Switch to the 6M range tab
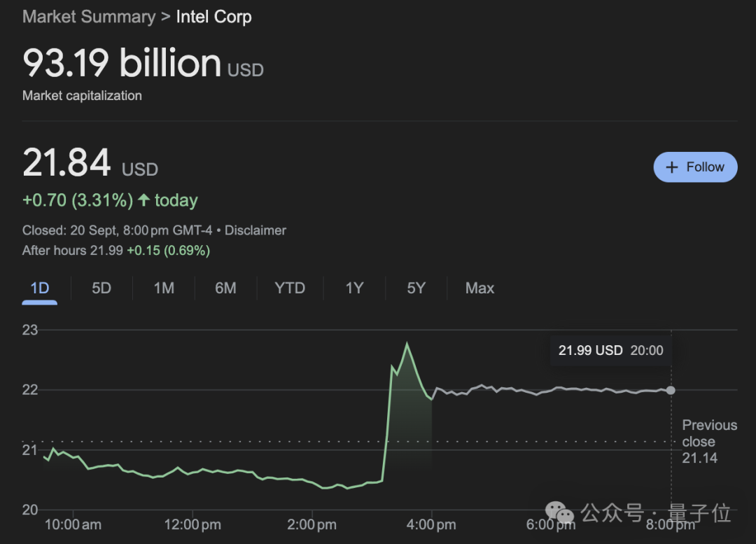The width and height of the screenshot is (756, 544). 225,288
